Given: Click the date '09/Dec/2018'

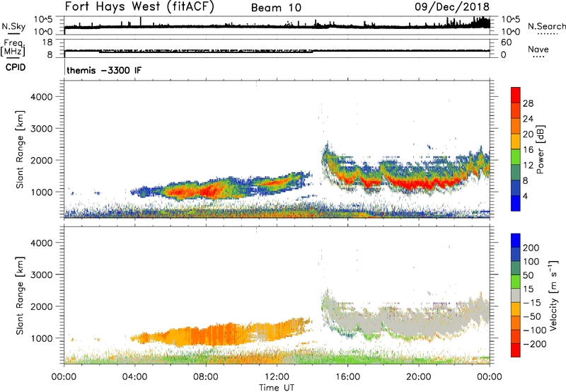Looking at the screenshot, I should (452, 7).
